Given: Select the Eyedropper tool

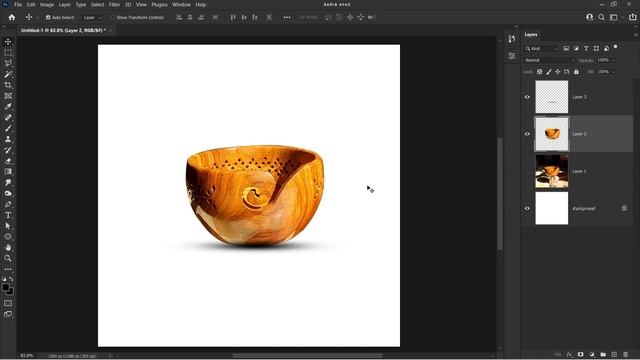Looking at the screenshot, I should 8,107.
